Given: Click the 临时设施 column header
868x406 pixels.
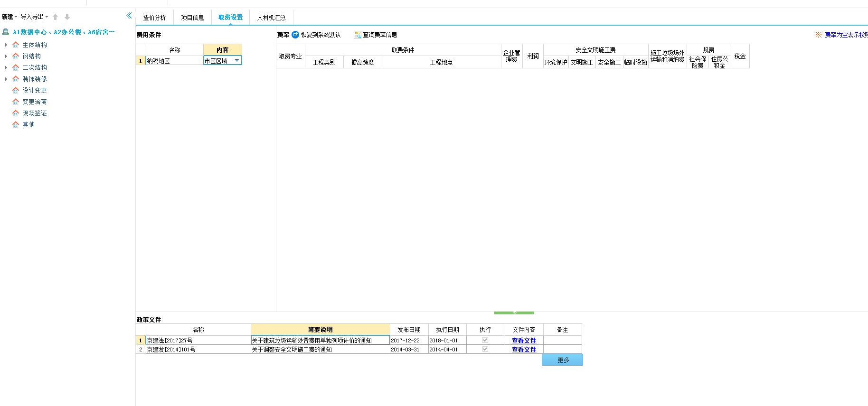Looking at the screenshot, I should [x=636, y=62].
